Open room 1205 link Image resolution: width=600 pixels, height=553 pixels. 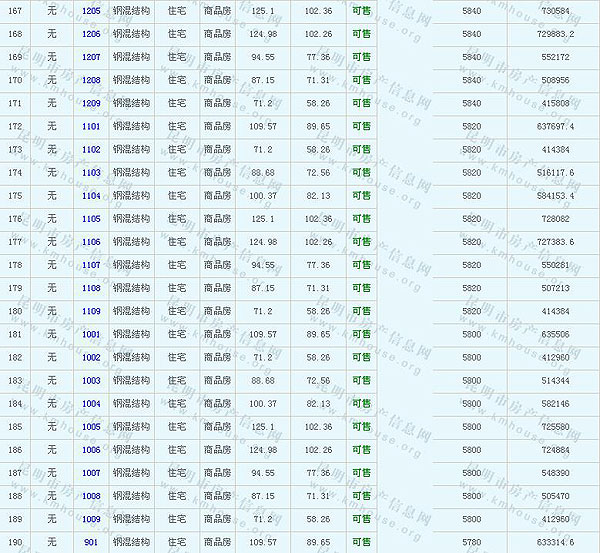click(91, 11)
